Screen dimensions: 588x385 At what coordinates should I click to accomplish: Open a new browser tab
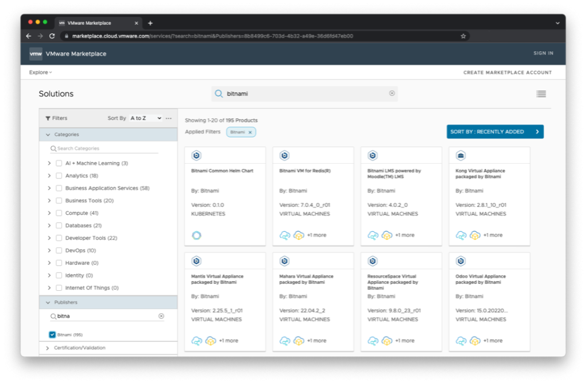pyautogui.click(x=150, y=23)
